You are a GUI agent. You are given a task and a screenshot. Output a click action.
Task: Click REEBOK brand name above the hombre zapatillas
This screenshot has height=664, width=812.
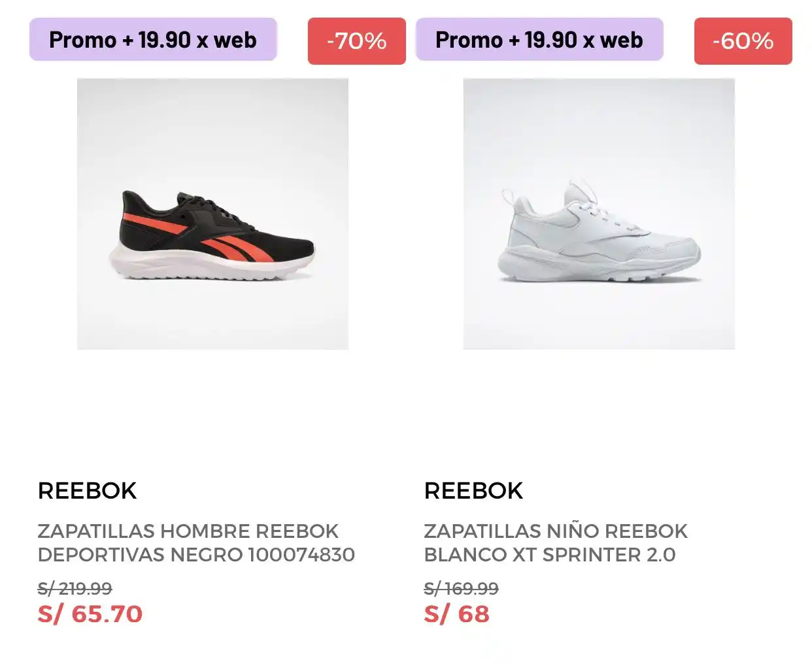point(87,491)
